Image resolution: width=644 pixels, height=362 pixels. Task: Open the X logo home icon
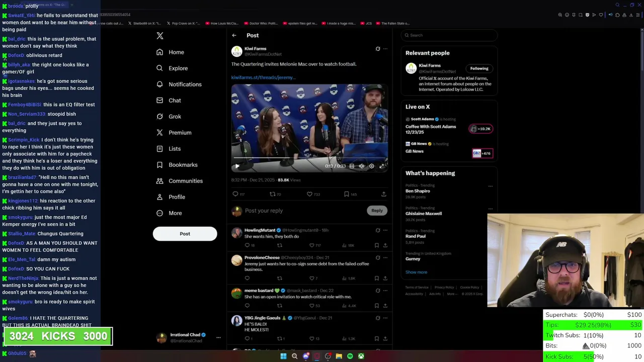(160, 36)
